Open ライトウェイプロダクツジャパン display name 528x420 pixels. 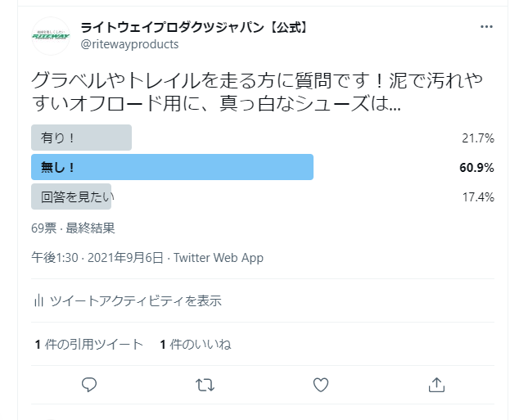pos(194,27)
